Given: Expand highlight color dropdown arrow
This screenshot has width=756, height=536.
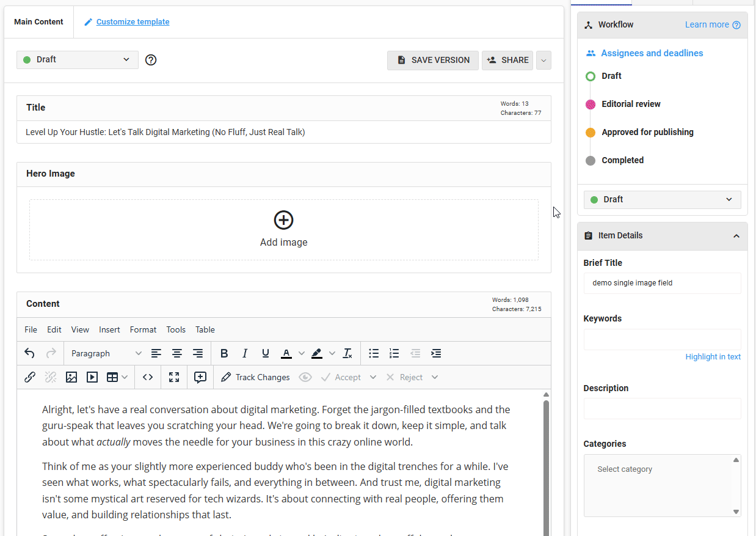Looking at the screenshot, I should 332,353.
